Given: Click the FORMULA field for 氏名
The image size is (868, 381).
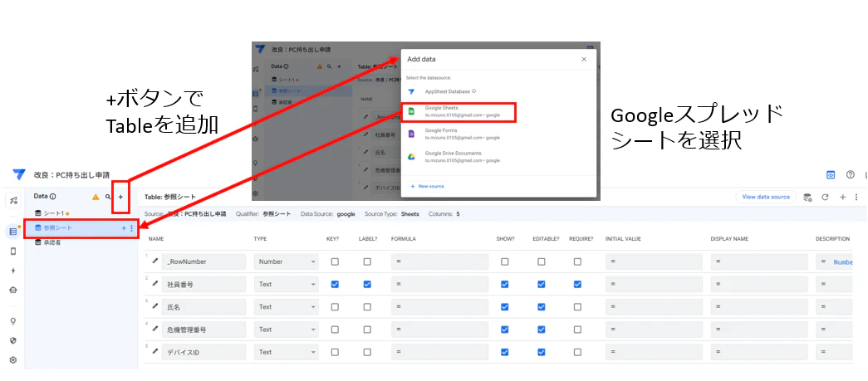Looking at the screenshot, I should (439, 307).
